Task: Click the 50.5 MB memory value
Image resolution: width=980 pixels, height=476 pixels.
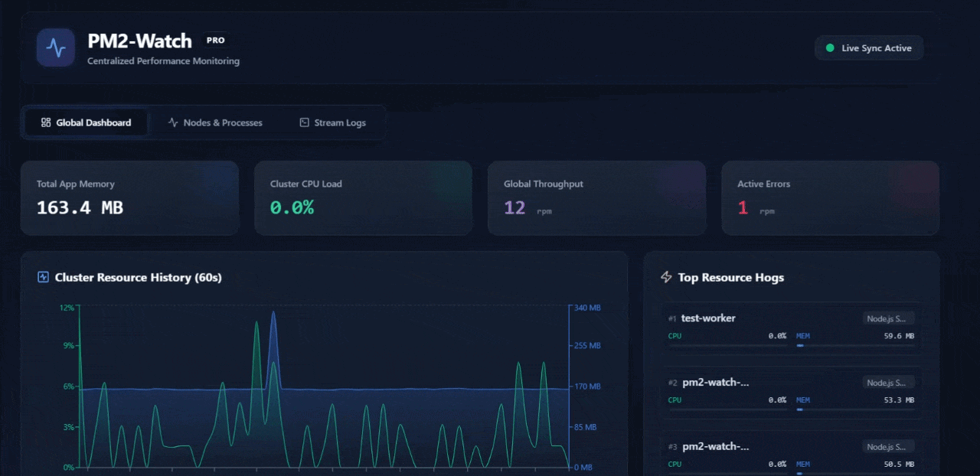Action: (899, 465)
